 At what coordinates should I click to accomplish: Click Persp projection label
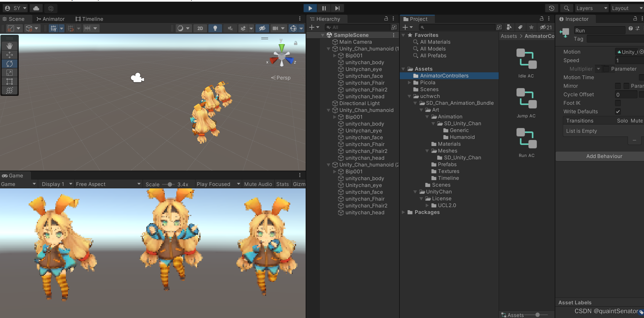click(281, 78)
